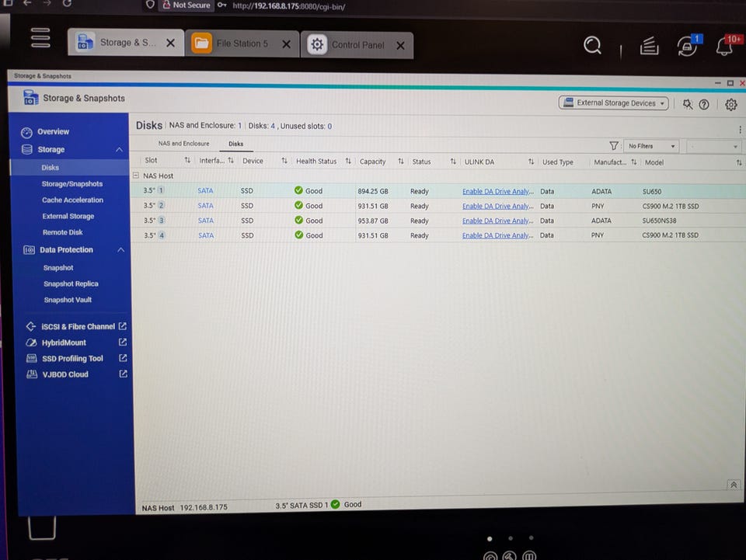The image size is (746, 560).
Task: Open the help question mark icon
Action: [x=704, y=105]
